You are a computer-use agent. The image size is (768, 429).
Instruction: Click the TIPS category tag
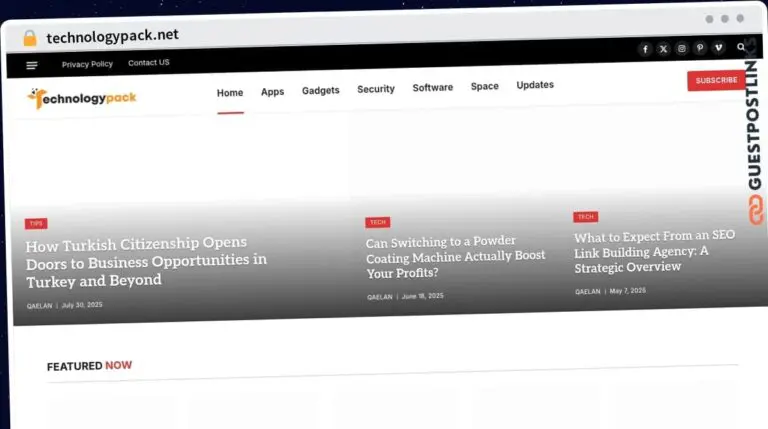tap(36, 223)
